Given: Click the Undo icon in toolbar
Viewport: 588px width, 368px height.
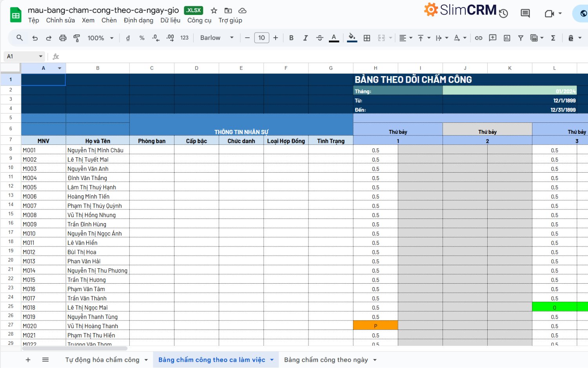Looking at the screenshot, I should pyautogui.click(x=35, y=38).
